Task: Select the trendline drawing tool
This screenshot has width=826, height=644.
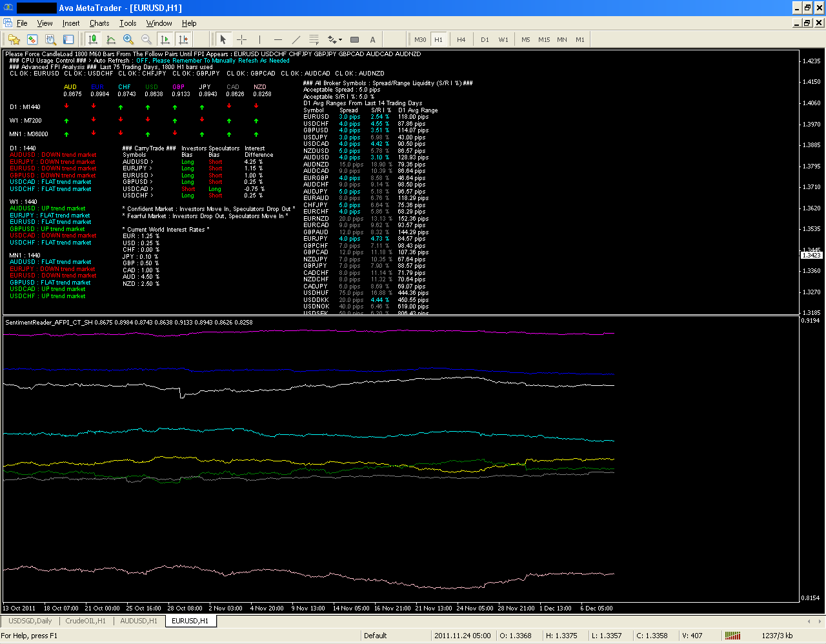Action: [296, 39]
